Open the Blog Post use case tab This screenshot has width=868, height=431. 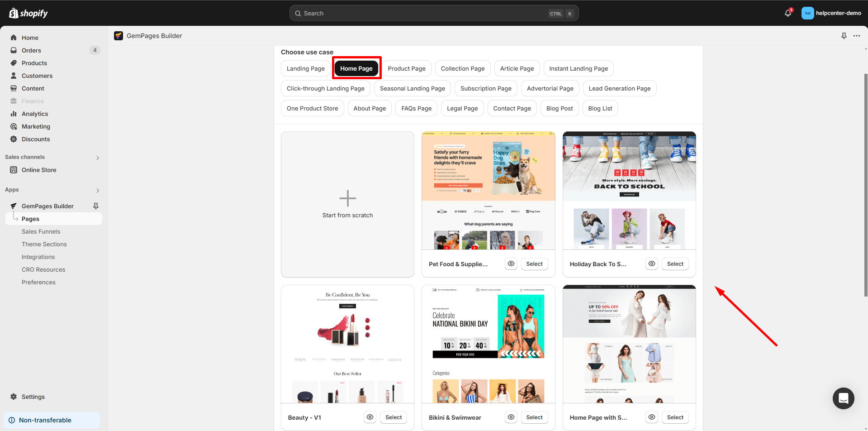point(559,108)
